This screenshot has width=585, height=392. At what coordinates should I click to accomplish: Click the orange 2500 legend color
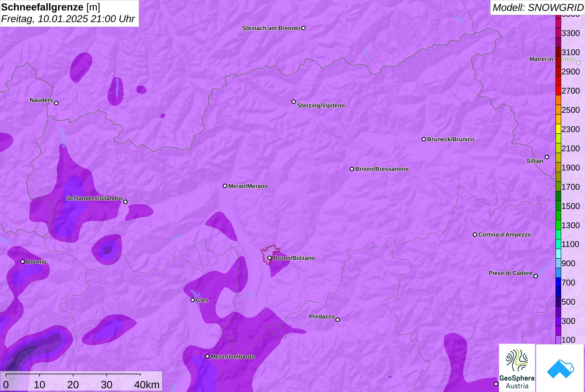(x=558, y=109)
